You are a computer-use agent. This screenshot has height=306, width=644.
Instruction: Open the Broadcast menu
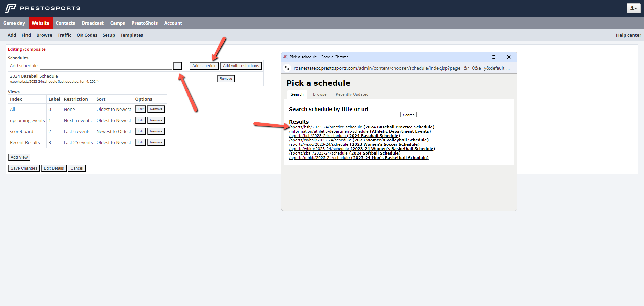point(93,23)
